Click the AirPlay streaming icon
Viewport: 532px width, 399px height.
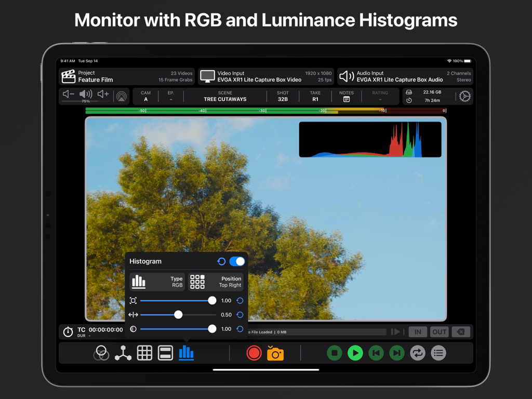coord(122,95)
